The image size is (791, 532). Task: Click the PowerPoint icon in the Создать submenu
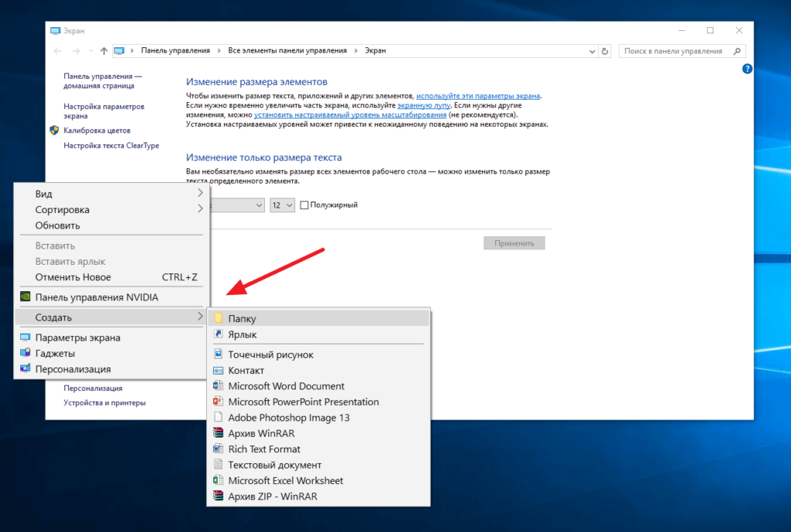tap(218, 402)
